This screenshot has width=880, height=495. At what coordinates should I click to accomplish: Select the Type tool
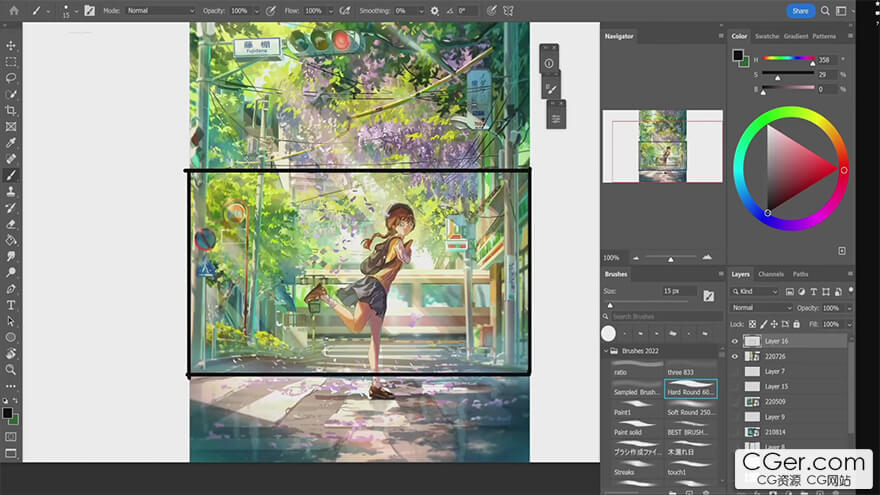pyautogui.click(x=11, y=305)
